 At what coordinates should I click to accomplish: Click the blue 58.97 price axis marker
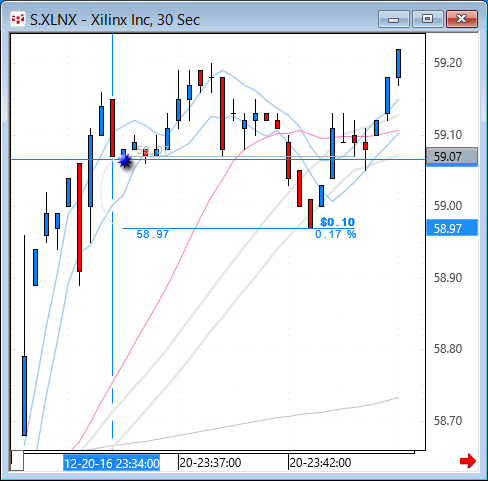point(452,228)
